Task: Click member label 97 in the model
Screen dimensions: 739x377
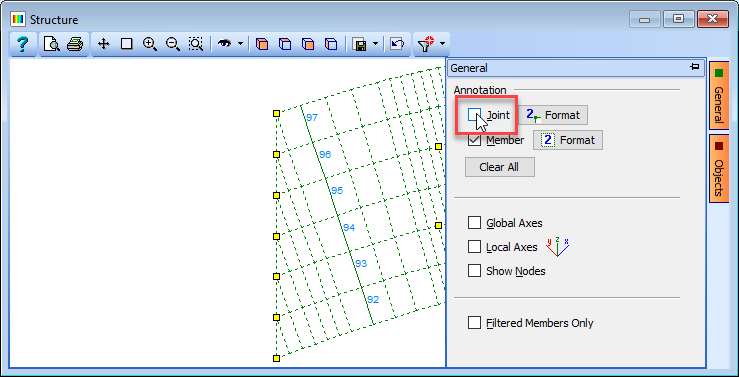Action: [312, 117]
